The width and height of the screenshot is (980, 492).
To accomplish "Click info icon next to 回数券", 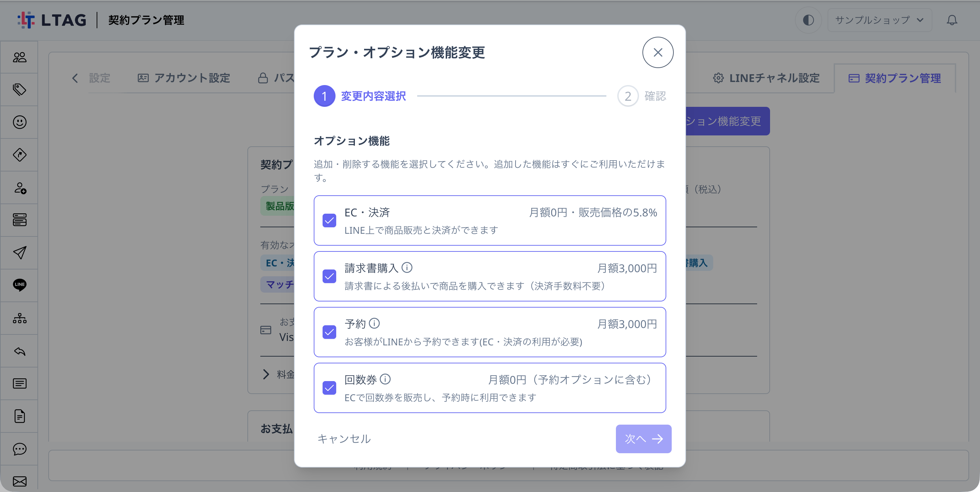I will 386,379.
